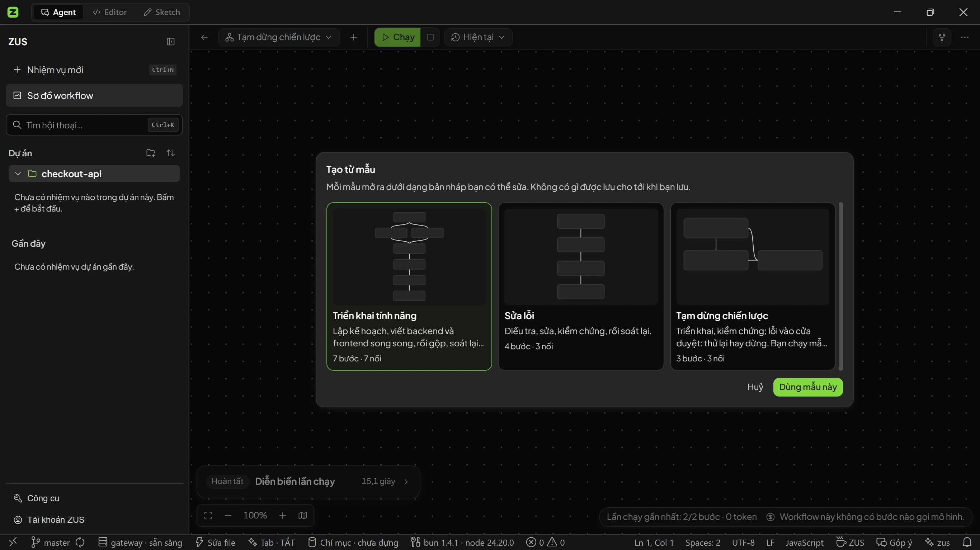Switch to the Sketch tab

[x=162, y=12]
